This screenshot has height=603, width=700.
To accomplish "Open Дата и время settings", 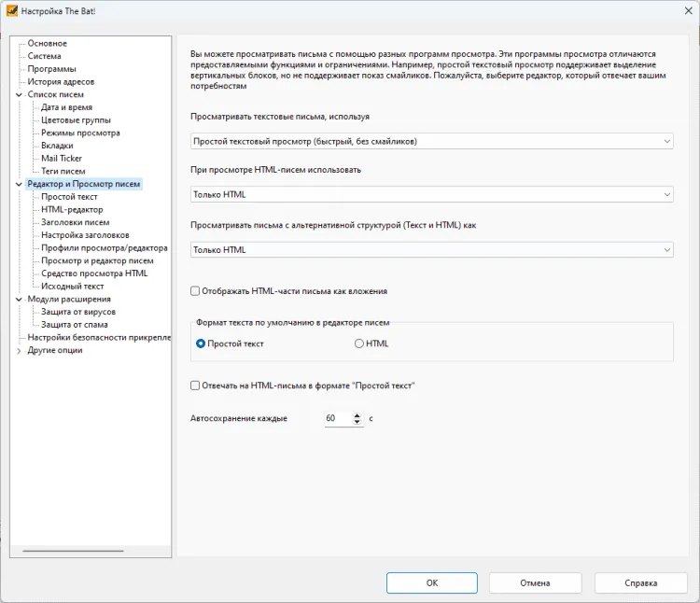I will [66, 107].
